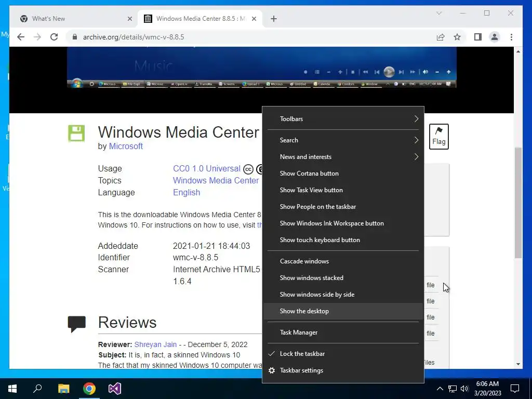This screenshot has height=399, width=532.
Task: Expand the Toolbars submenu
Action: coord(343,119)
